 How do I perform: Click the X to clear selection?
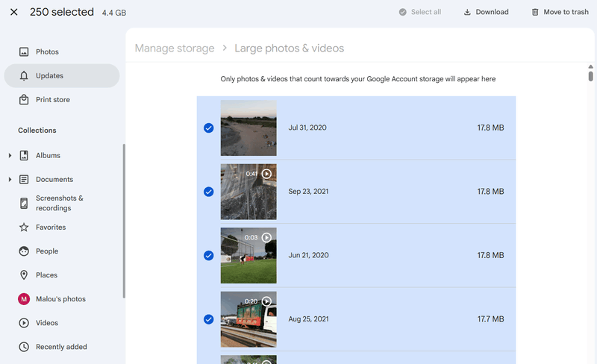[x=13, y=12]
